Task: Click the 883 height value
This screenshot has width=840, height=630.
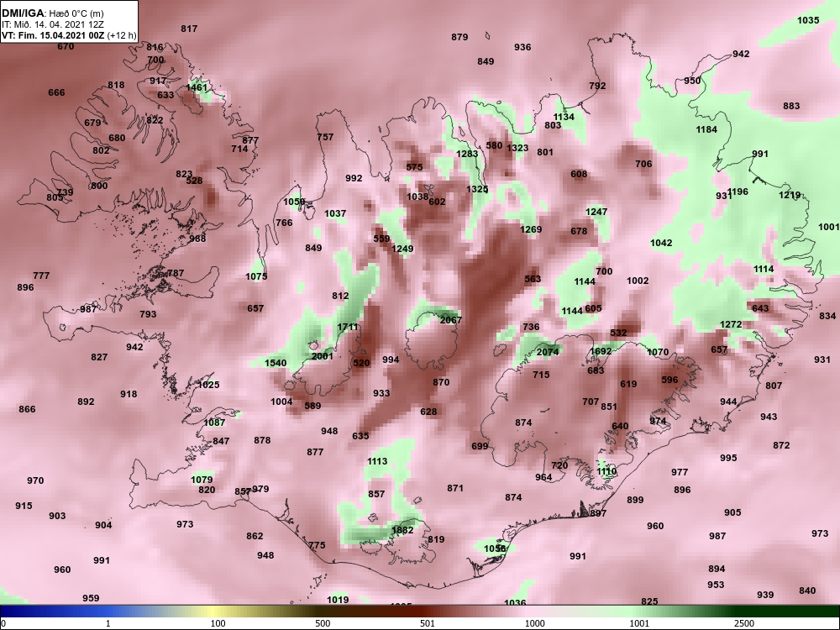Action: (791, 106)
